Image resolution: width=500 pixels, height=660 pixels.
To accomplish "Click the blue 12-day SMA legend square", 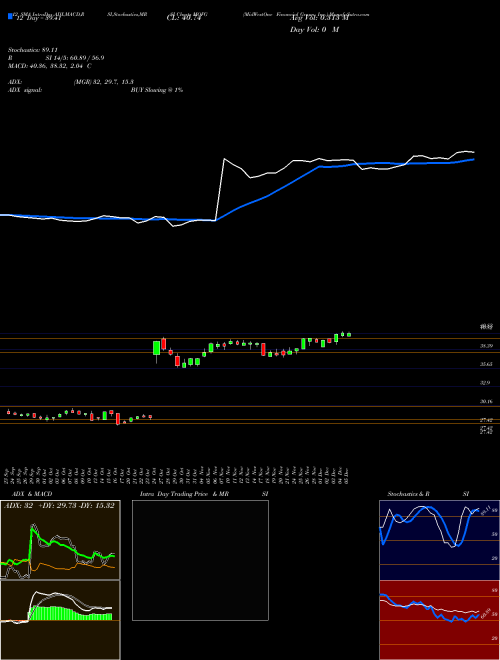I will coord(10,16).
